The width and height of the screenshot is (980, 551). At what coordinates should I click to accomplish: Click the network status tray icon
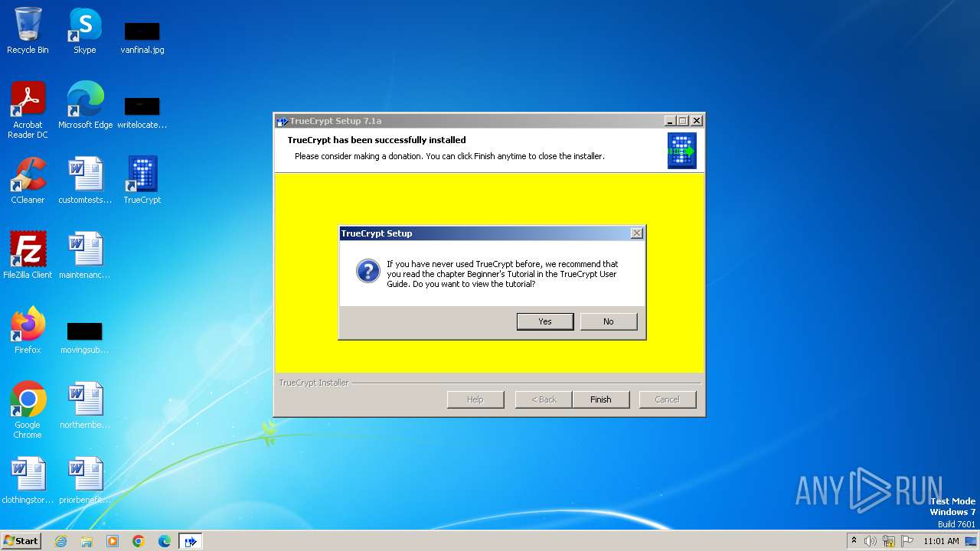point(889,541)
